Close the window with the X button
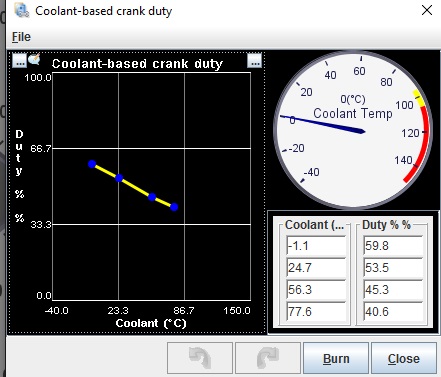The image size is (441, 377). [427, 10]
